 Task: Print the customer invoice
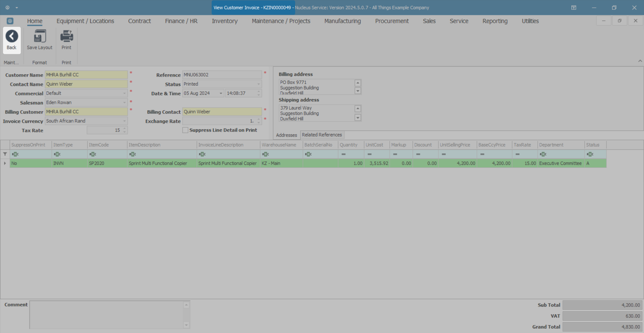[66, 40]
